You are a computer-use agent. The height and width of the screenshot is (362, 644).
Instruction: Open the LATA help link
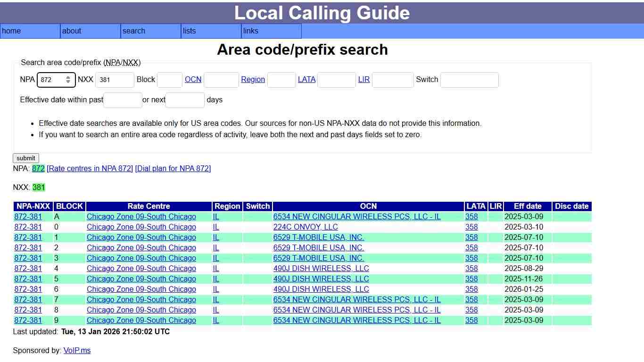(x=306, y=79)
